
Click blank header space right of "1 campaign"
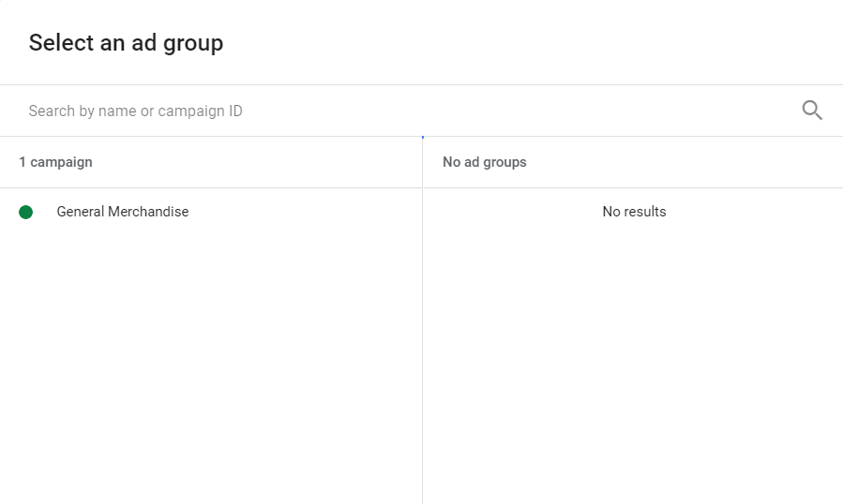point(258,162)
